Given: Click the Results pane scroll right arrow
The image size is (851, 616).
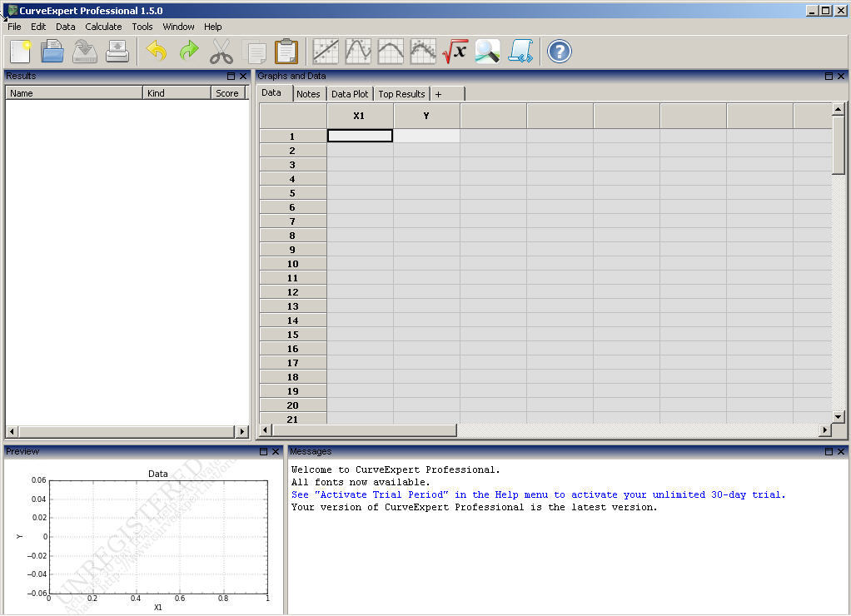Looking at the screenshot, I should [242, 431].
